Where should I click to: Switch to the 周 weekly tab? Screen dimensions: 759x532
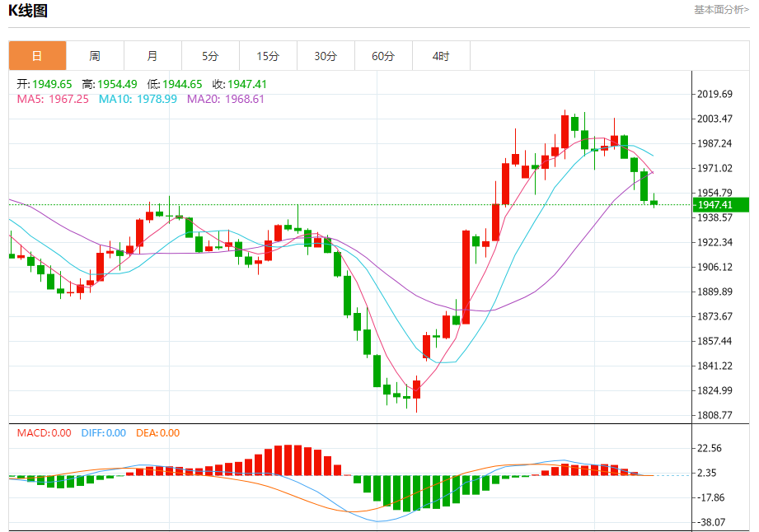point(95,56)
